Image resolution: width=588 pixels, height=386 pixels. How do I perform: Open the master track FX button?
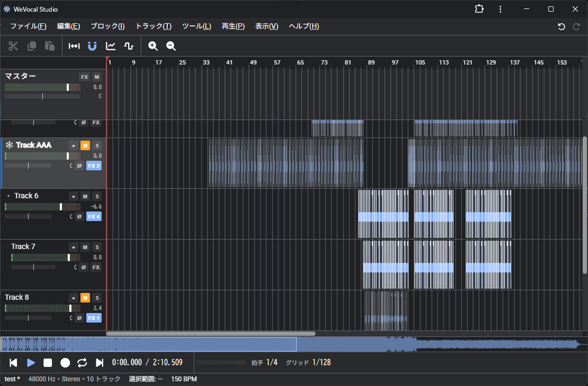[x=84, y=77]
